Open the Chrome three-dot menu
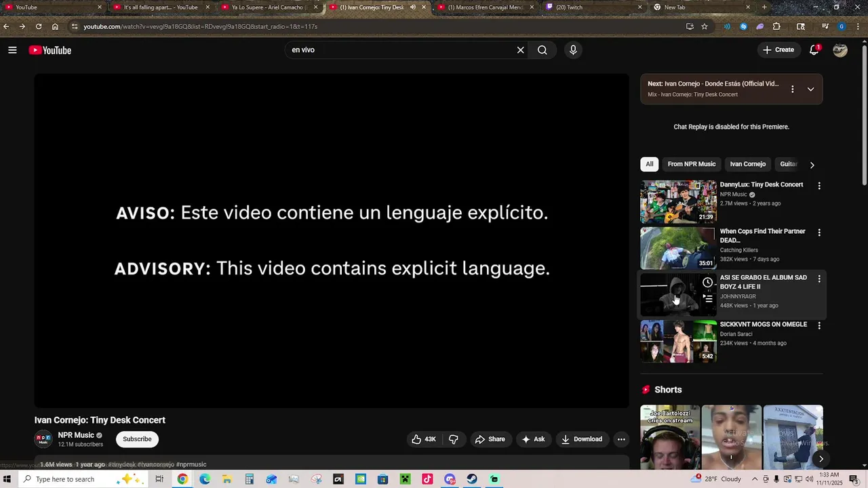Screen dimensions: 868x488 (x=859, y=26)
